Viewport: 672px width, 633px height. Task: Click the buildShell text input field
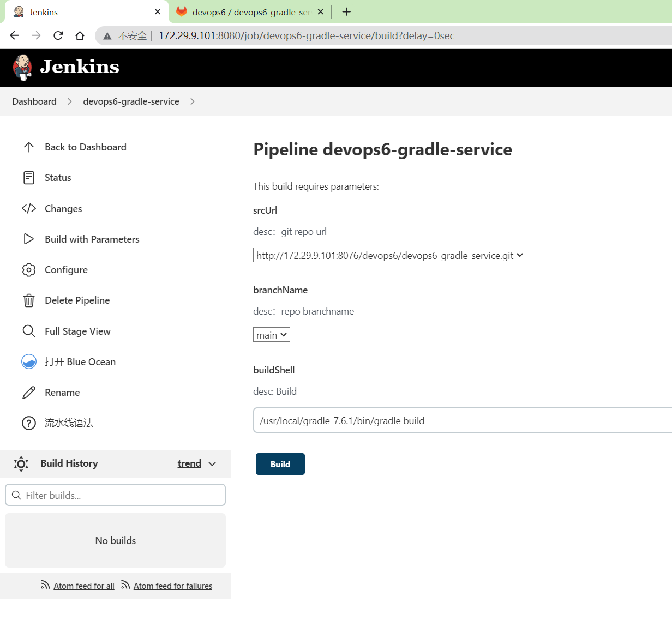click(463, 420)
